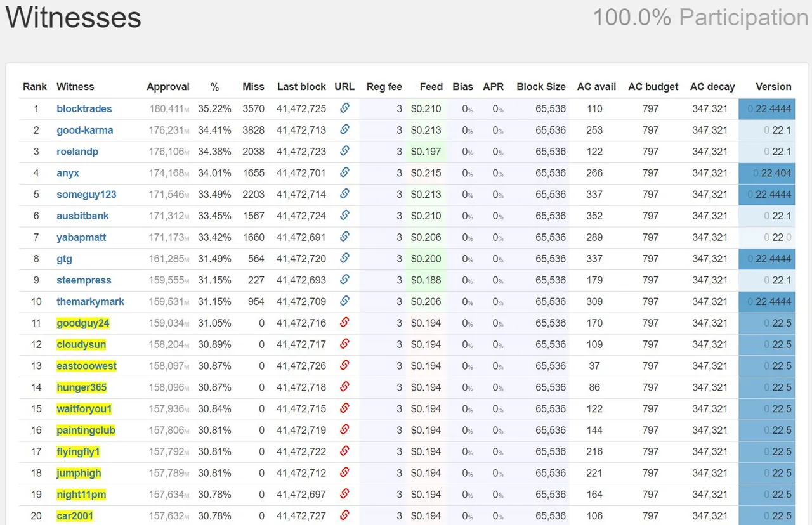Click the red URL icon for cloudysun
The image size is (812, 525).
click(344, 344)
